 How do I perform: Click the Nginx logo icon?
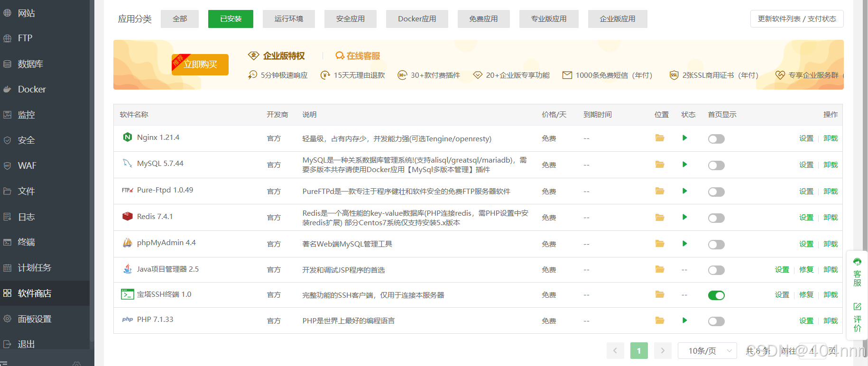pyautogui.click(x=128, y=137)
